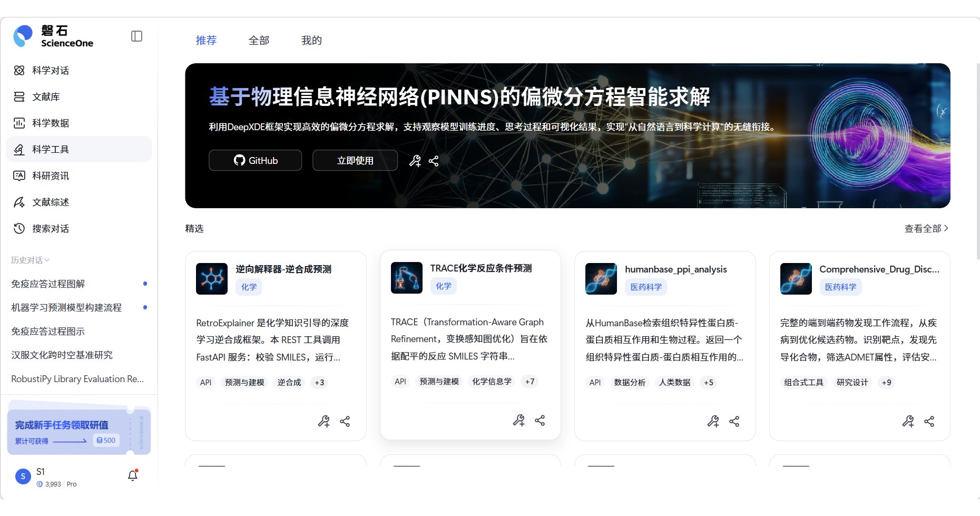
Task: Open TRACE化学反应条件预测 card title
Action: (x=481, y=268)
